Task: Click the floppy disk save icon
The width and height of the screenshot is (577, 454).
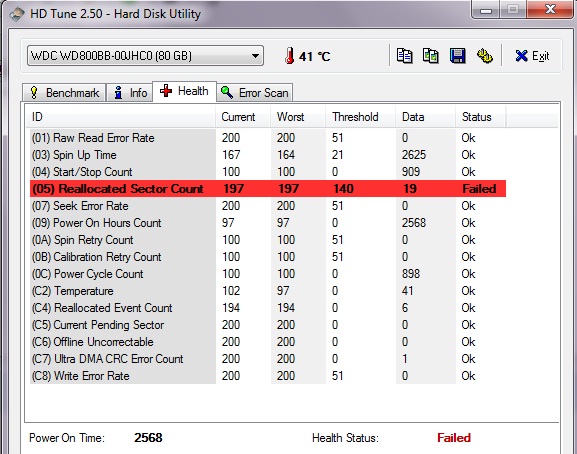Action: pos(457,56)
